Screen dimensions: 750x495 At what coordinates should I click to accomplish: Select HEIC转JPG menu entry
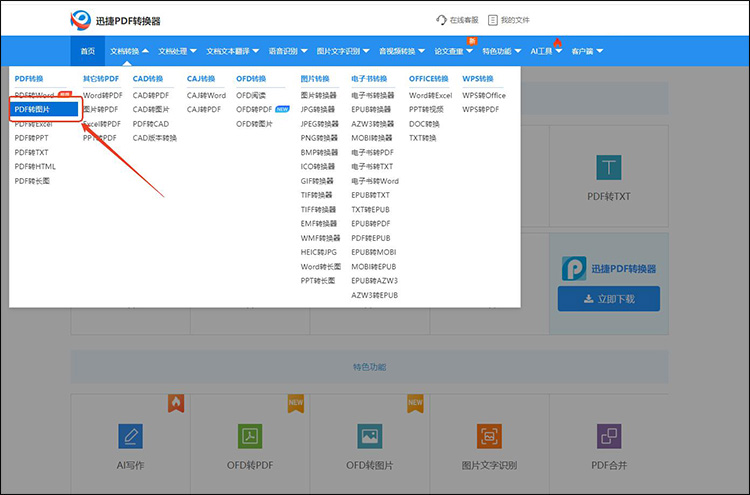(x=319, y=252)
